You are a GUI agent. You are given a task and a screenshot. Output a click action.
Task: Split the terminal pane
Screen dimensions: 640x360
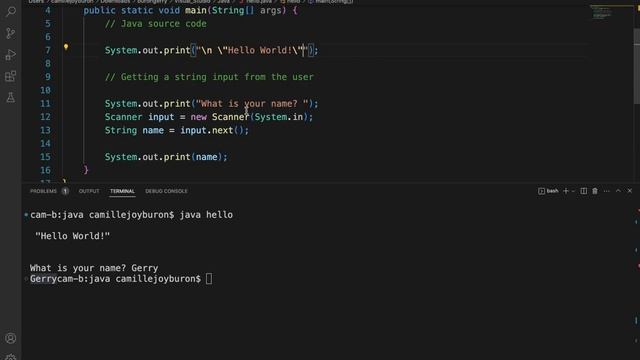click(584, 191)
